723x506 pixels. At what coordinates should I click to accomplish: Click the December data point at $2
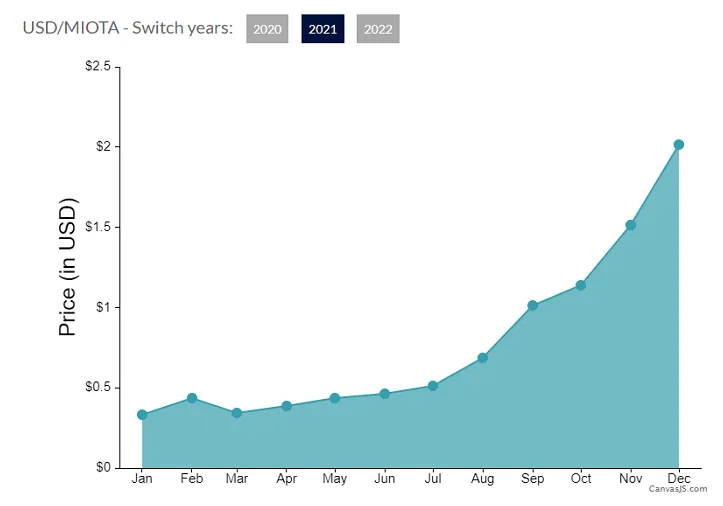click(679, 144)
